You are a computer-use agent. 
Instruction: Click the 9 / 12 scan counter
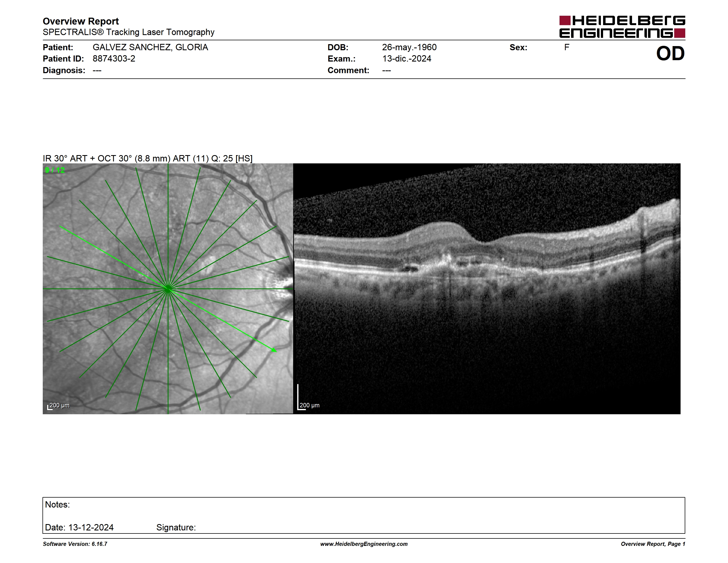[55, 170]
